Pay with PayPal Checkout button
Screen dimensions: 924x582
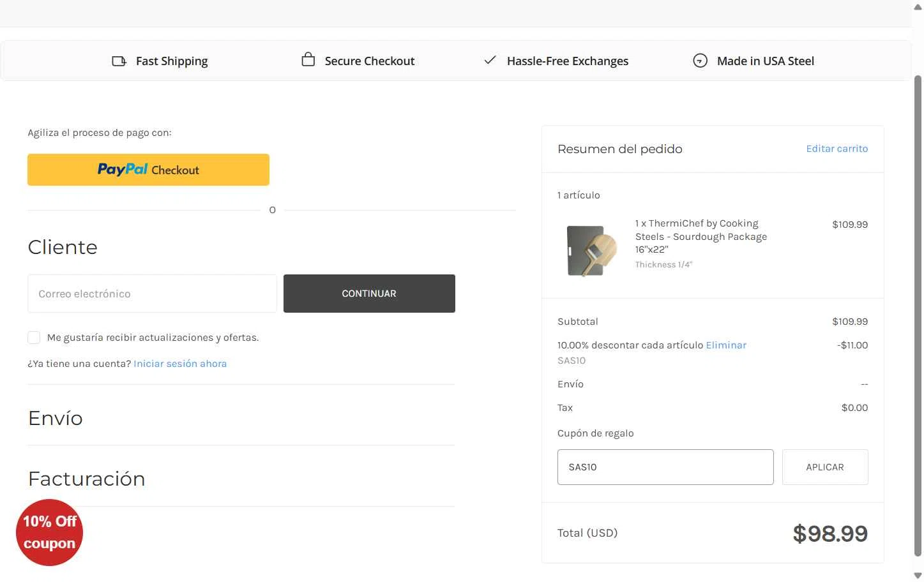(x=148, y=170)
